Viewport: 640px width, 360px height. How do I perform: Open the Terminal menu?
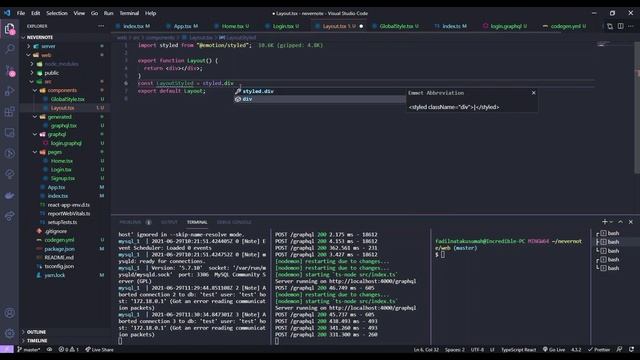(129, 13)
